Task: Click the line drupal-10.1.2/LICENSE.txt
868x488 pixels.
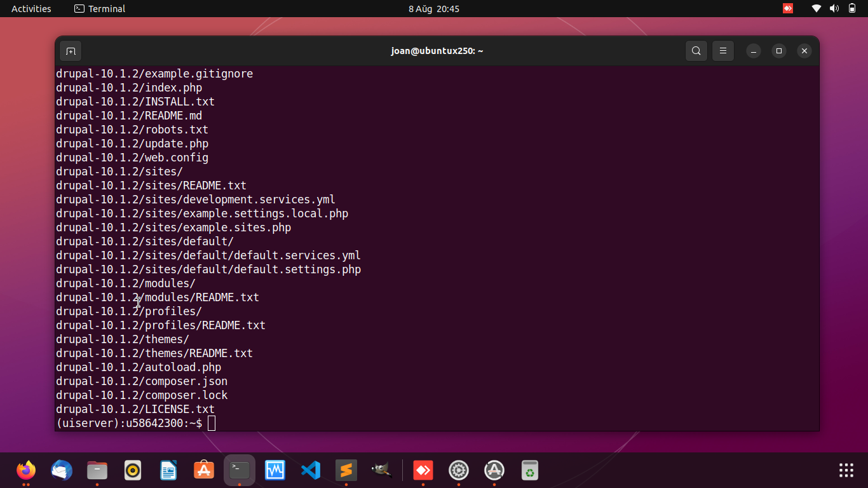Action: (135, 409)
